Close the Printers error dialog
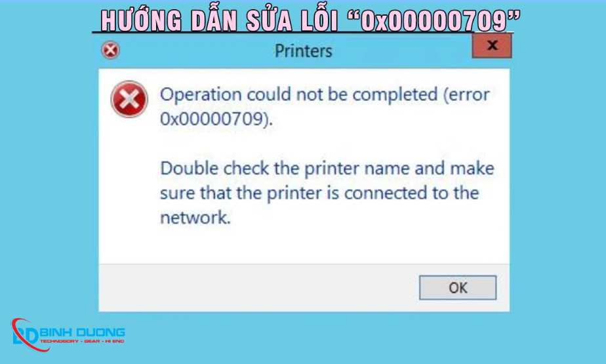Viewport: 606px width, 364px height. coord(492,46)
